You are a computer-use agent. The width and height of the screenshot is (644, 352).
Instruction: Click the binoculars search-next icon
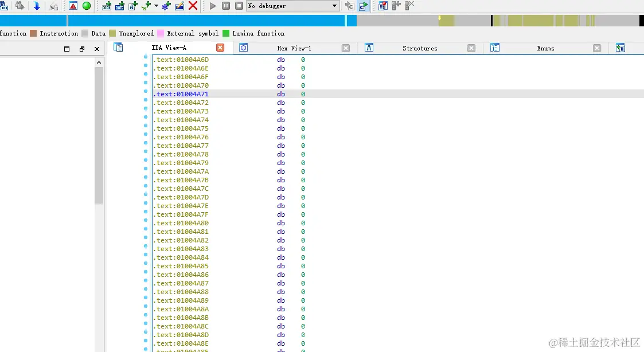pos(19,6)
